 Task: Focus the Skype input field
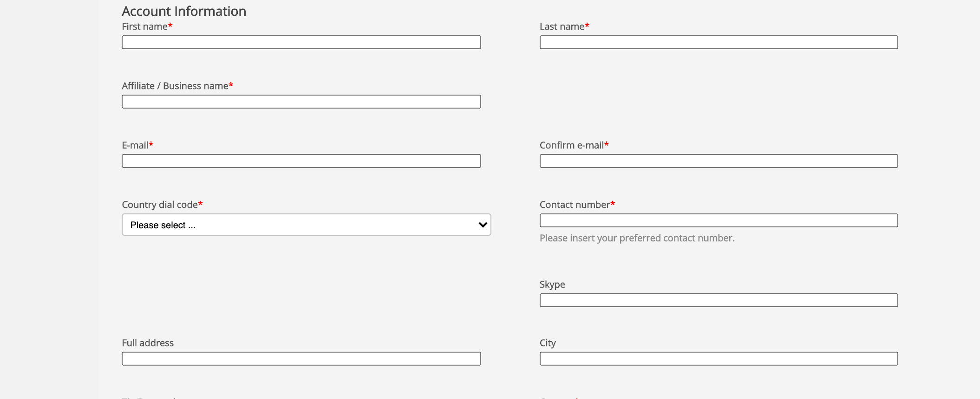click(x=719, y=300)
